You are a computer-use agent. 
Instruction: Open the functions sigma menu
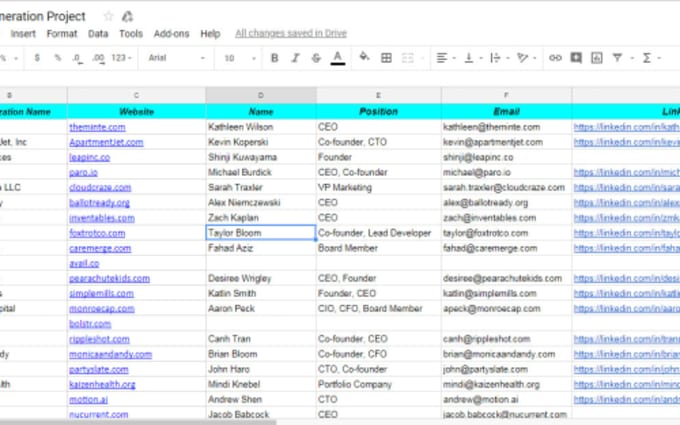coord(647,58)
